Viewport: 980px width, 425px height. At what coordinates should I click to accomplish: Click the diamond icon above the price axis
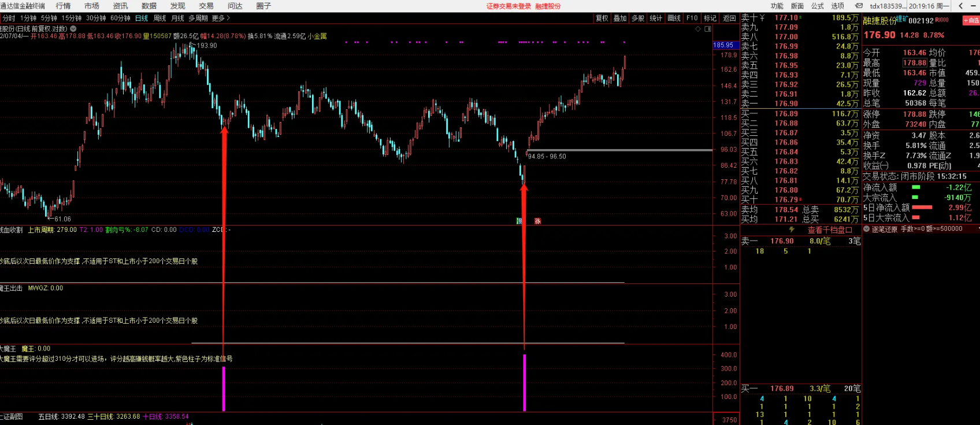pos(698,28)
